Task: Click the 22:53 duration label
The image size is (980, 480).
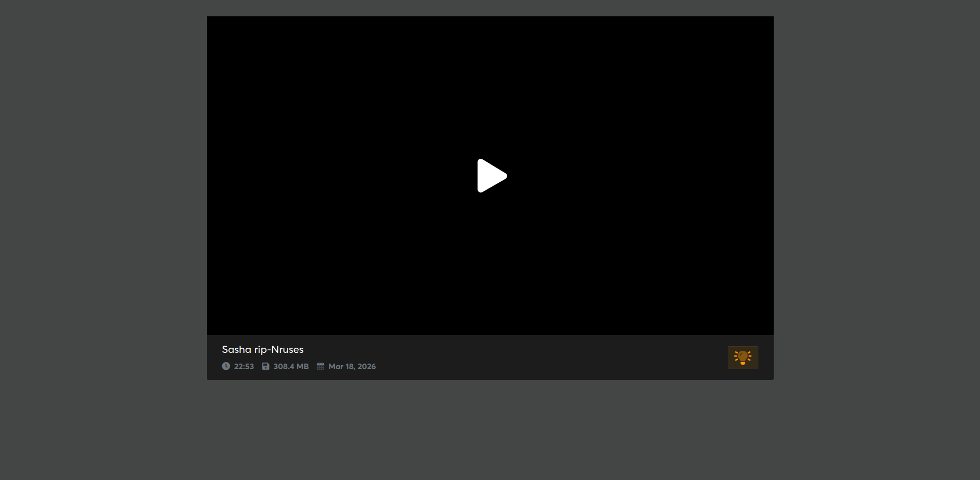Action: [244, 367]
